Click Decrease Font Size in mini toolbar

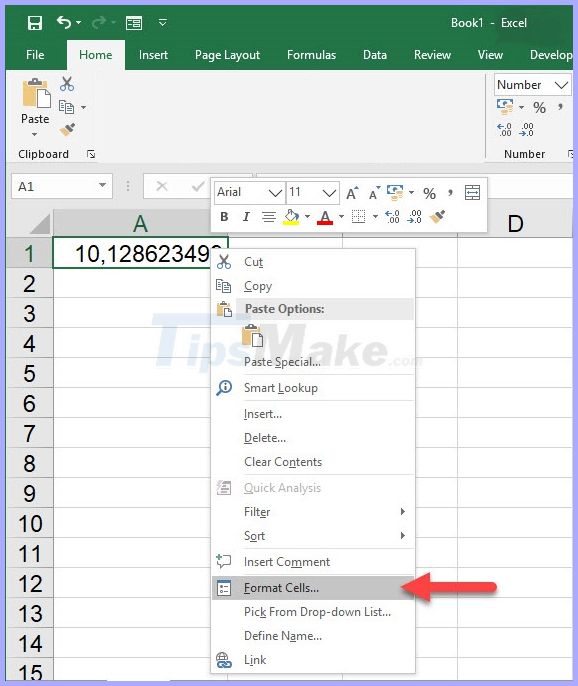pyautogui.click(x=375, y=193)
